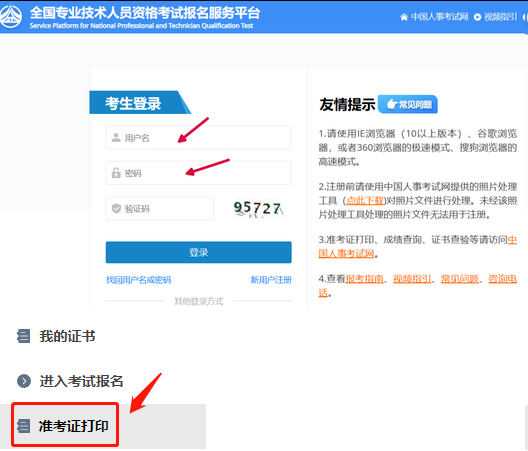Click the platform title 全国专业技术人员资格考试报名服务平台

tap(145, 13)
